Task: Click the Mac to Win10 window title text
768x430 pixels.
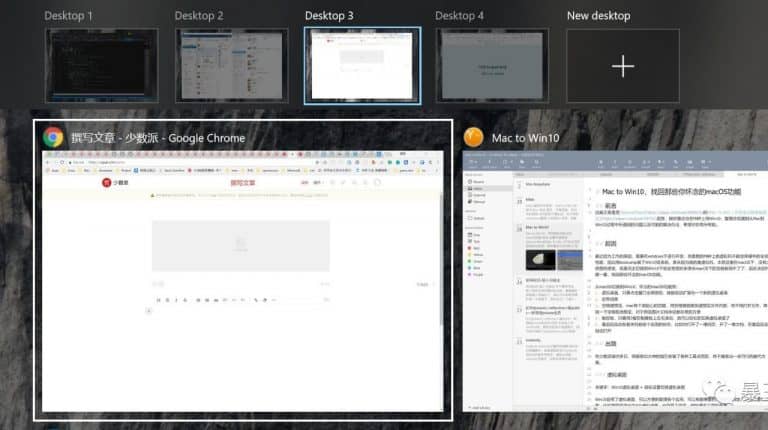Action: pyautogui.click(x=531, y=138)
